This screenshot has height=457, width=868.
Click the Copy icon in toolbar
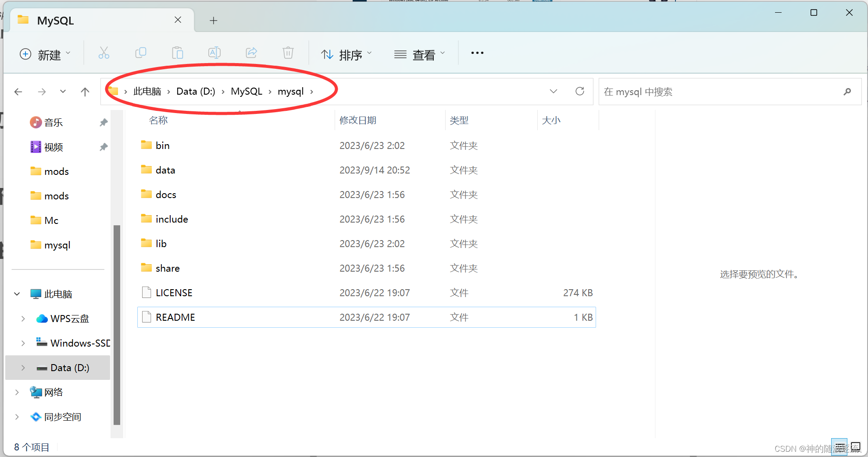(141, 53)
